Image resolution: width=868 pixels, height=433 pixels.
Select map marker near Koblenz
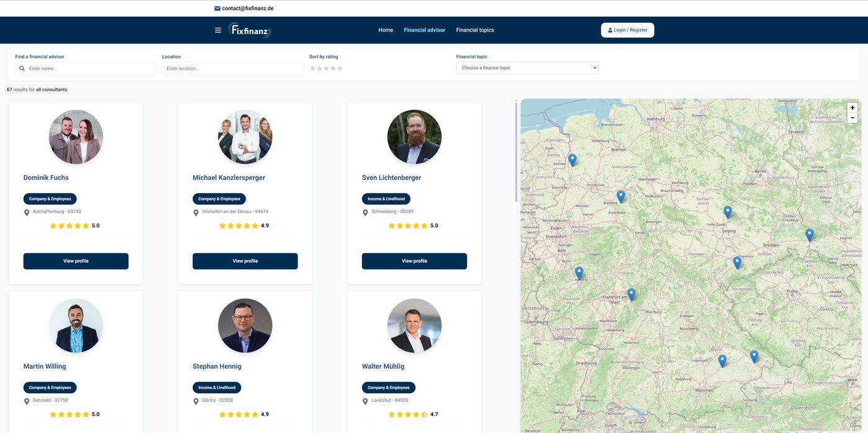click(x=579, y=273)
